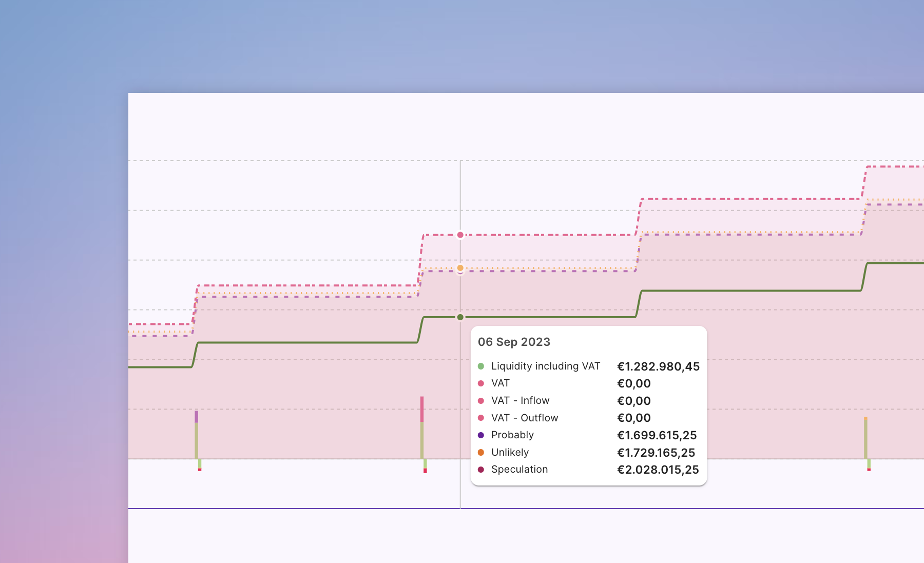
Task: Click the 06 Sep 2023 tooltip date header
Action: [x=514, y=342]
